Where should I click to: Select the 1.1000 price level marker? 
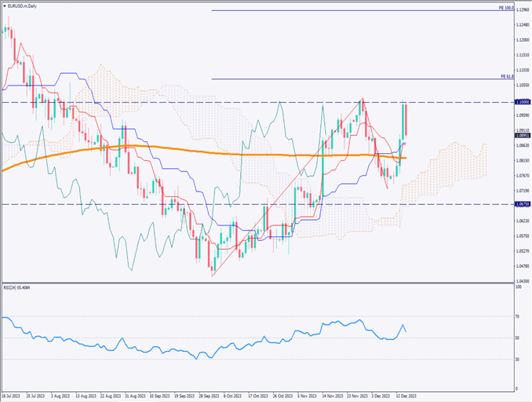[x=521, y=102]
